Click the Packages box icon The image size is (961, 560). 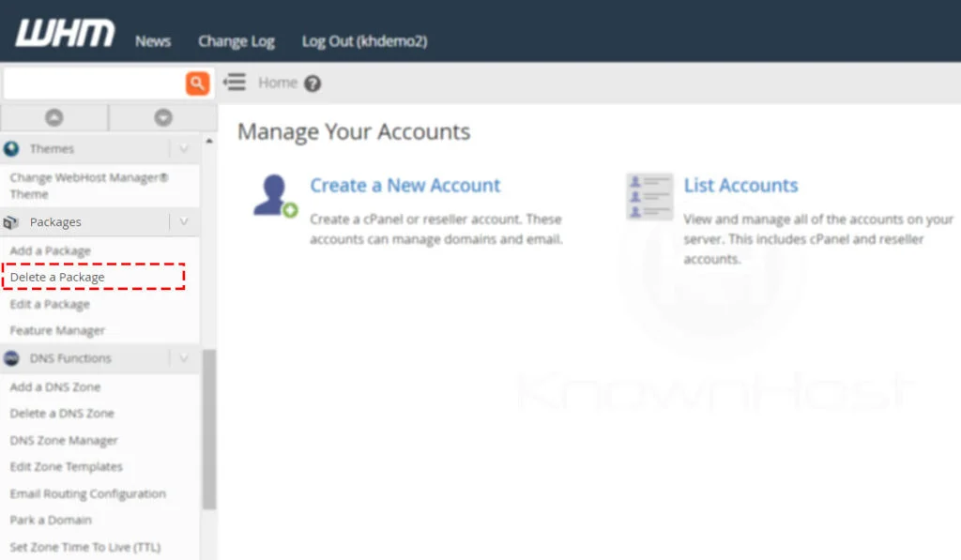tap(11, 222)
